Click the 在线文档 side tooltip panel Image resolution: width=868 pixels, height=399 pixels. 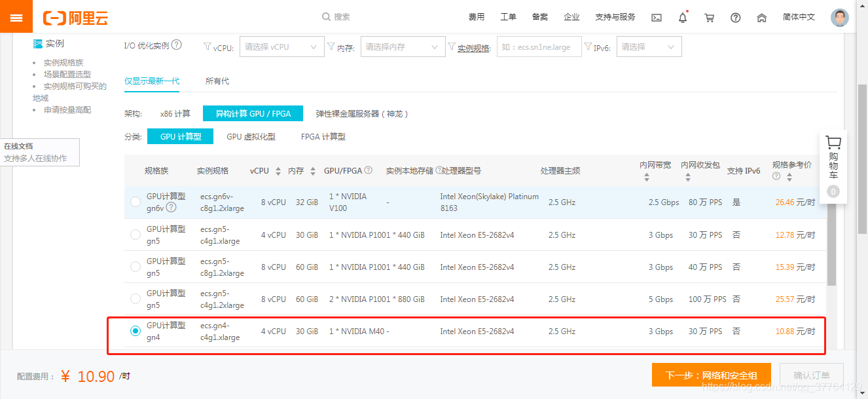coord(39,152)
